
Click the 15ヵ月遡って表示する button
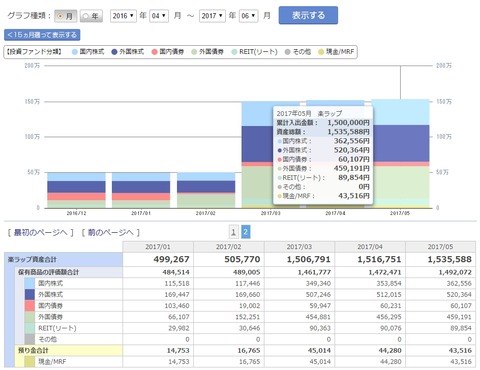[42, 35]
